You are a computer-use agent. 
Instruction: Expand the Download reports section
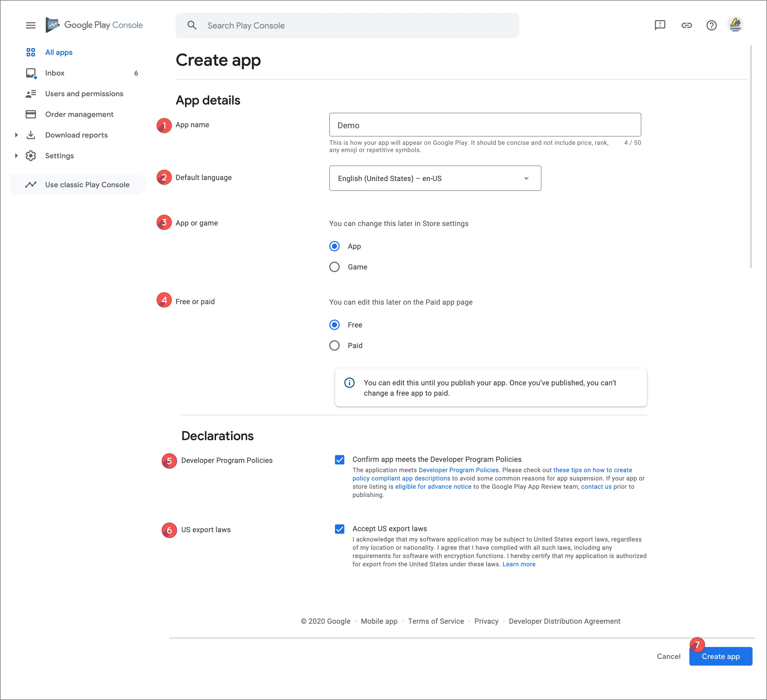pyautogui.click(x=16, y=135)
